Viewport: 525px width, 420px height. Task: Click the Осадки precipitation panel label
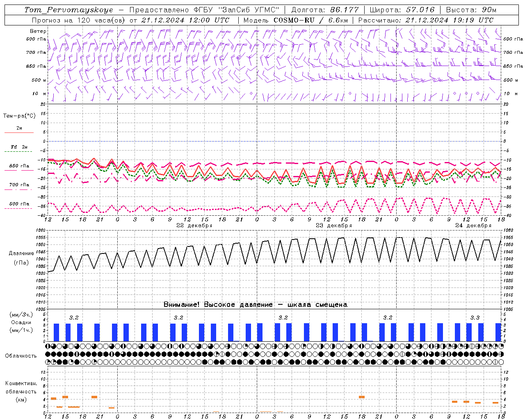(21, 322)
